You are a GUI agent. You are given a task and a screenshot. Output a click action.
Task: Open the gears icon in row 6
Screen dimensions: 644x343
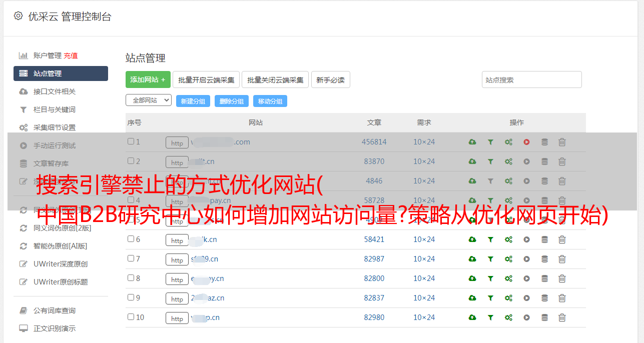point(508,239)
